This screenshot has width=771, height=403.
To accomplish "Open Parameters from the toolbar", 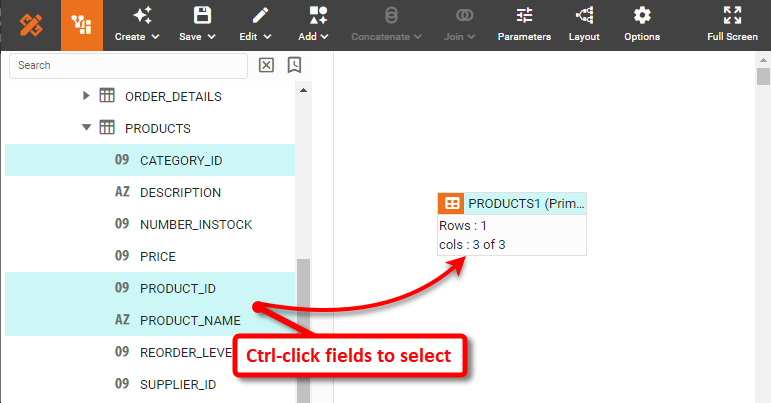I will 524,26.
